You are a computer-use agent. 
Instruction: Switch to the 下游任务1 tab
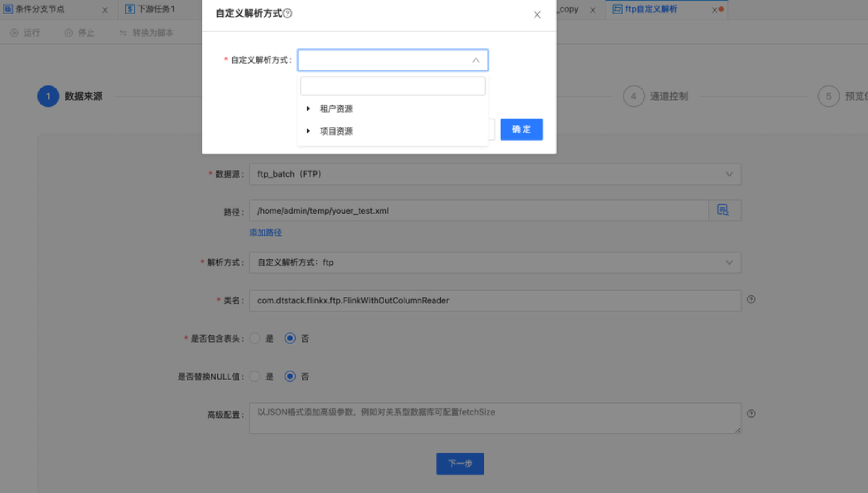(156, 9)
